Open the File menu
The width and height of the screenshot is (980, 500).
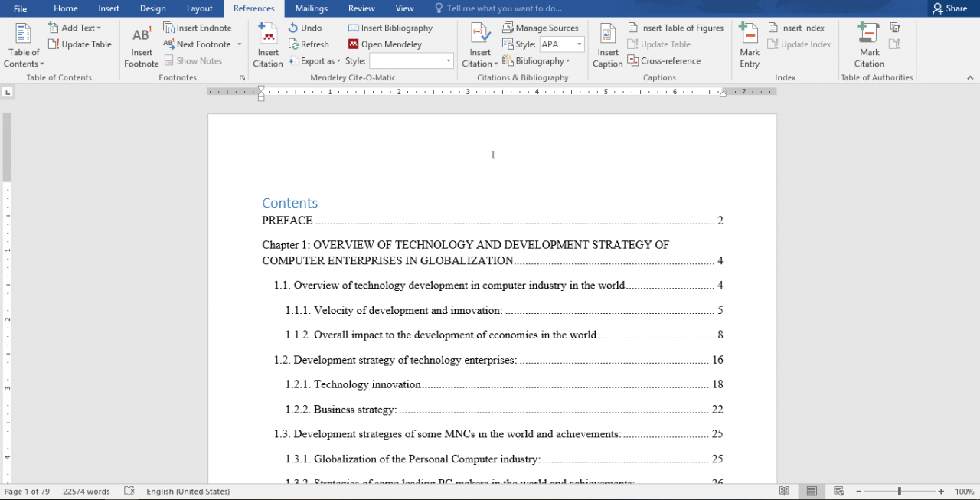tap(20, 8)
